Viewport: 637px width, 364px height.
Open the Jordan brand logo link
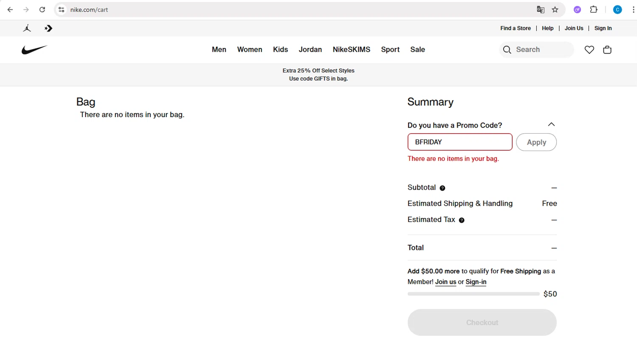pyautogui.click(x=27, y=28)
